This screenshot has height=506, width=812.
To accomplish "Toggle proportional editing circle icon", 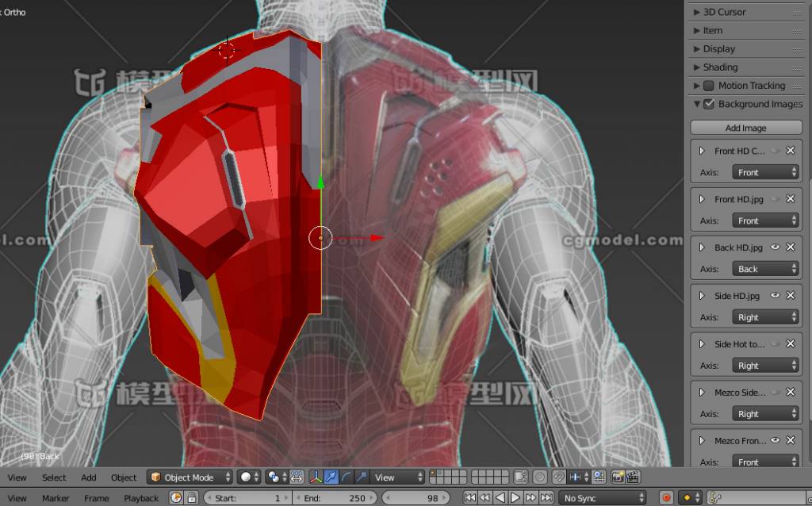I will pyautogui.click(x=540, y=477).
